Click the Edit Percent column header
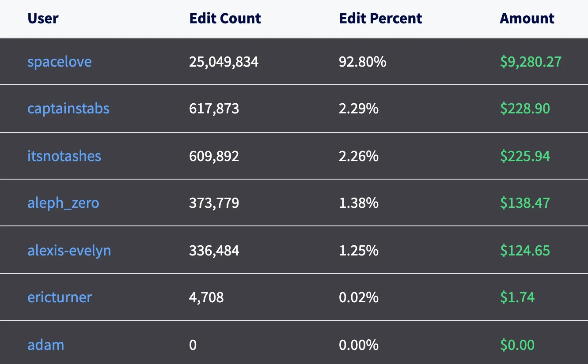588x364 pixels. point(380,19)
